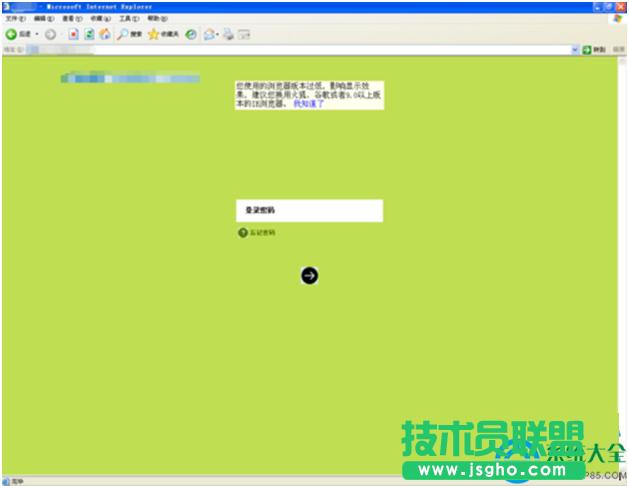Refresh the page with the Refresh icon
This screenshot has height=486, width=629.
coord(89,34)
